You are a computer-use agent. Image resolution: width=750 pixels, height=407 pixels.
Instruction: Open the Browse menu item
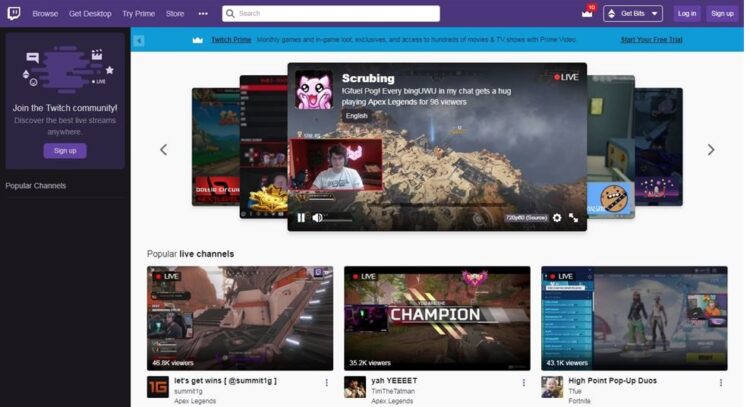coord(45,14)
